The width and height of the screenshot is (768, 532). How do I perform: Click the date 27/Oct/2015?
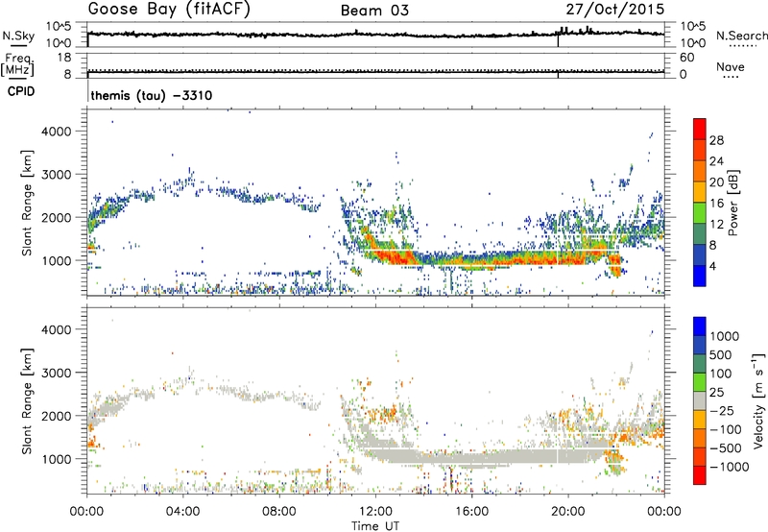[615, 10]
